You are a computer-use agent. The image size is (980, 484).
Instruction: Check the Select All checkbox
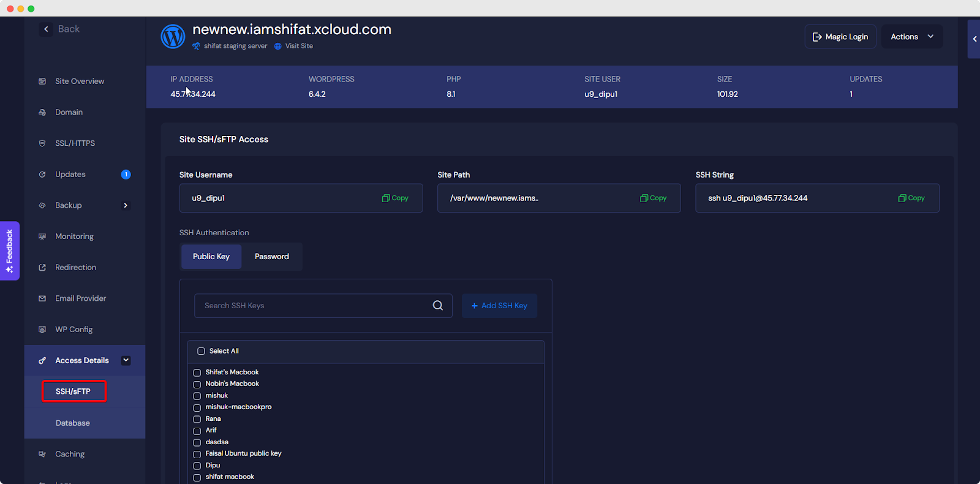pos(201,351)
